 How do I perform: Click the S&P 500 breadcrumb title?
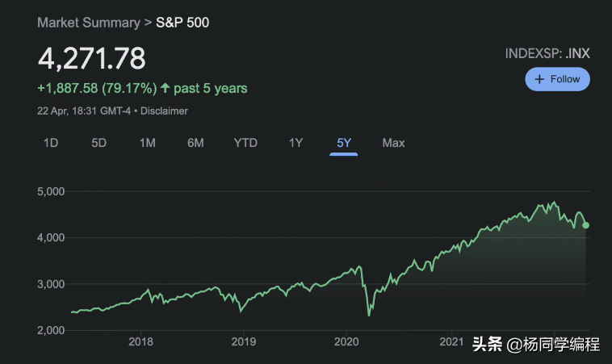point(182,23)
